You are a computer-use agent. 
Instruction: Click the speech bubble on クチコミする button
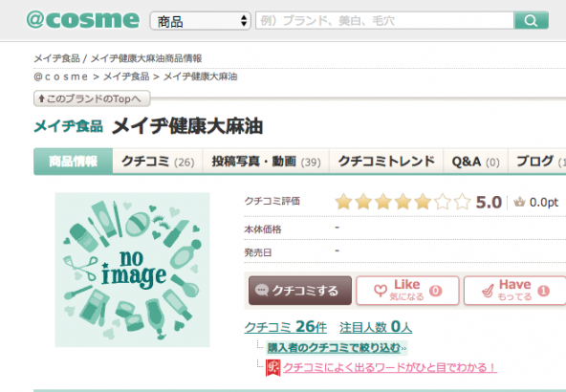point(261,291)
